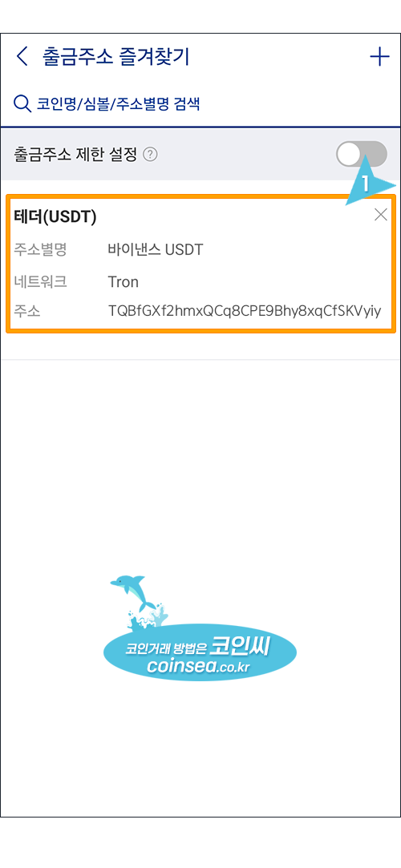Viewport: 401px width, 868px height.
Task: Tap the 코인거래 방법은 코인씨 banner text
Action: click(198, 648)
